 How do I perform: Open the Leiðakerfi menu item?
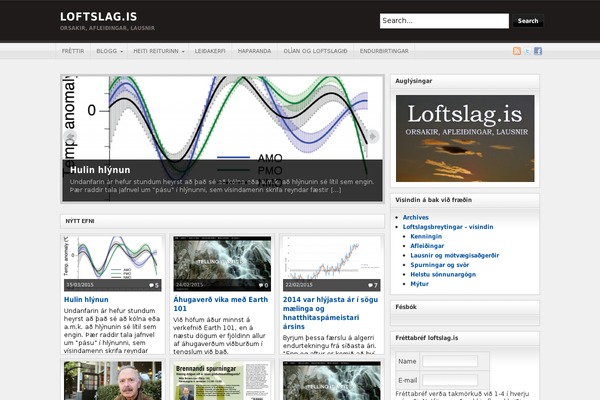click(x=210, y=51)
